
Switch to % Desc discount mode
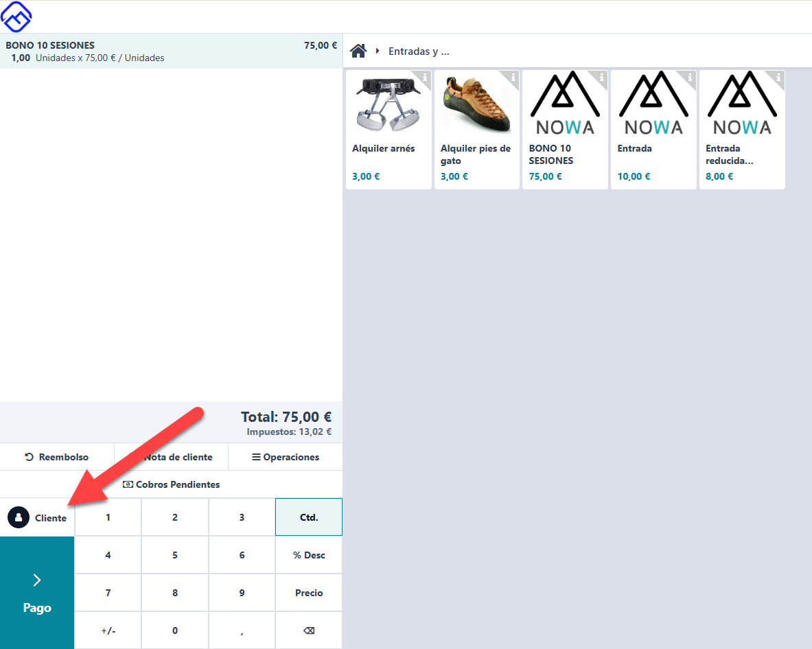309,555
